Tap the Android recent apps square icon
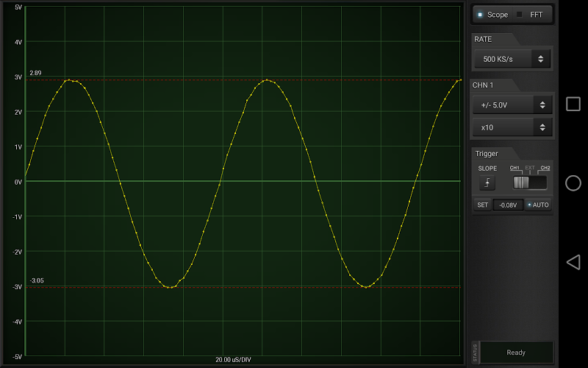Viewport: 588px width, 368px height. point(573,104)
